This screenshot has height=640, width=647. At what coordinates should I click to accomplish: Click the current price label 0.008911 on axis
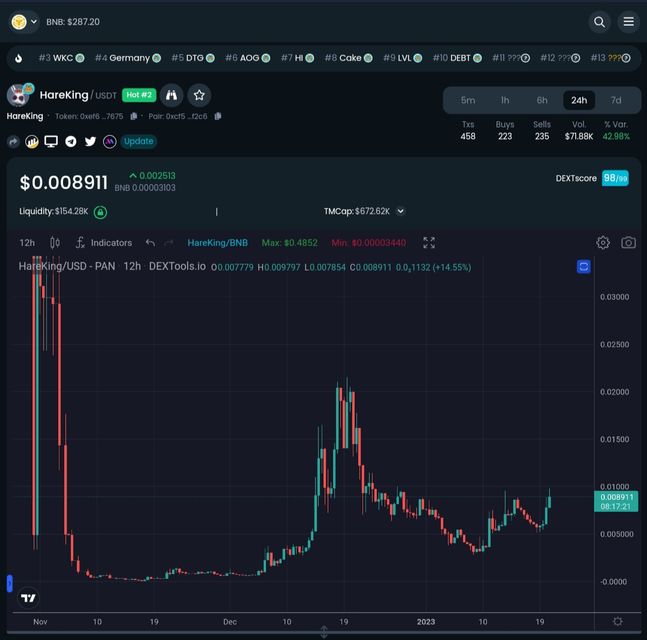616,501
